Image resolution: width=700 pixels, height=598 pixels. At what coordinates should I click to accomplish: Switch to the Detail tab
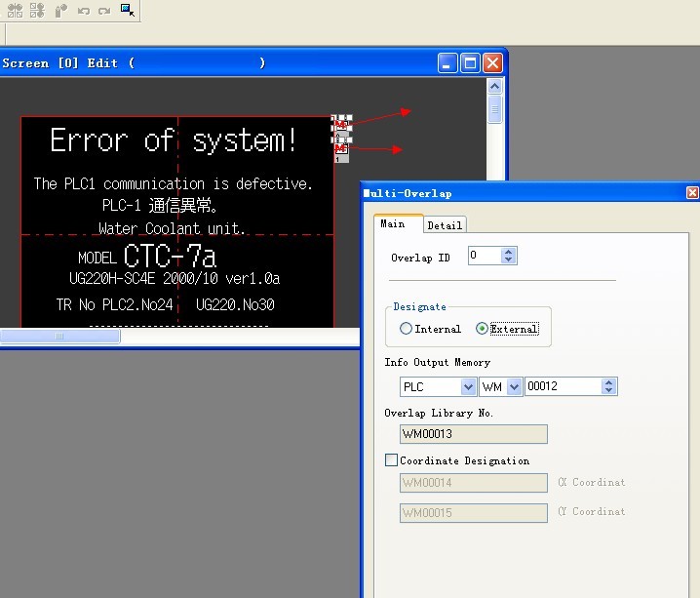445,225
